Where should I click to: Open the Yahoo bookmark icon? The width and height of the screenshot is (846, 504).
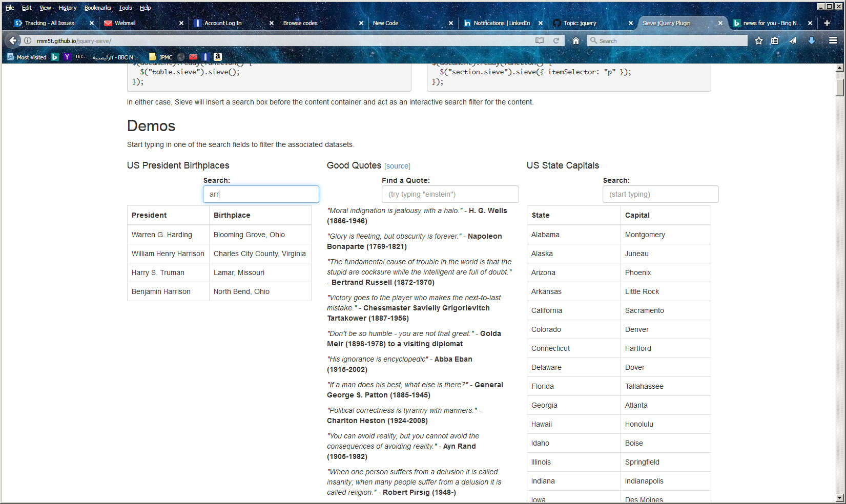click(x=67, y=57)
